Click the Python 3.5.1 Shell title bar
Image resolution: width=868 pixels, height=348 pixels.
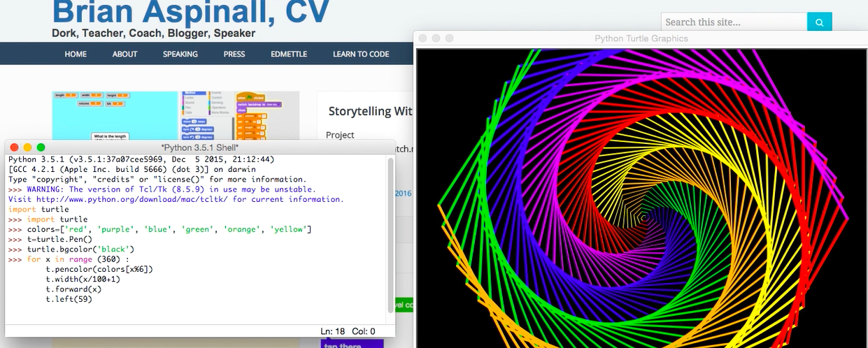pyautogui.click(x=200, y=147)
